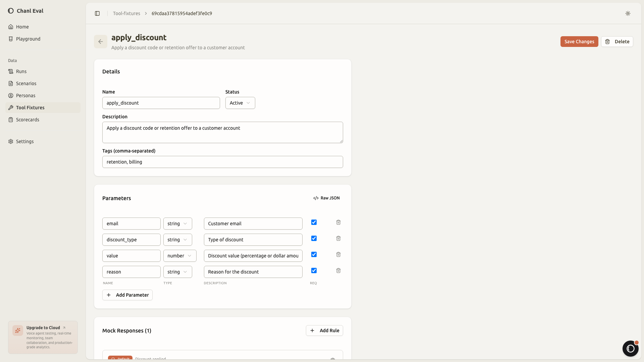View Raw JSON for parameters
644x362 pixels.
click(326, 198)
